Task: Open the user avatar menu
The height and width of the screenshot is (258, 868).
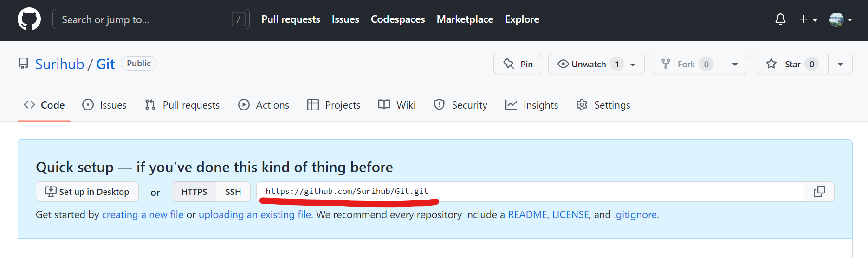Action: click(x=841, y=19)
